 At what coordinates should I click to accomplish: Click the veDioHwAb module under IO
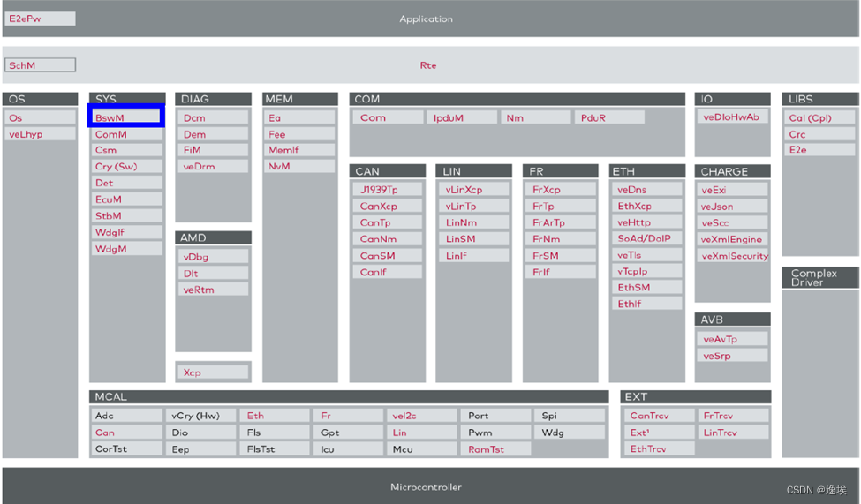pyautogui.click(x=732, y=117)
